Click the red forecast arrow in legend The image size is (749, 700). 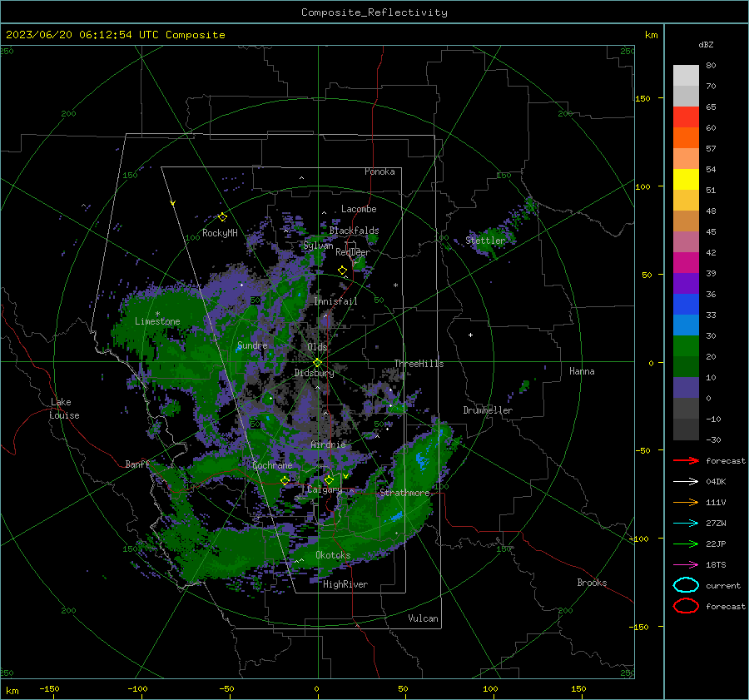tap(686, 460)
